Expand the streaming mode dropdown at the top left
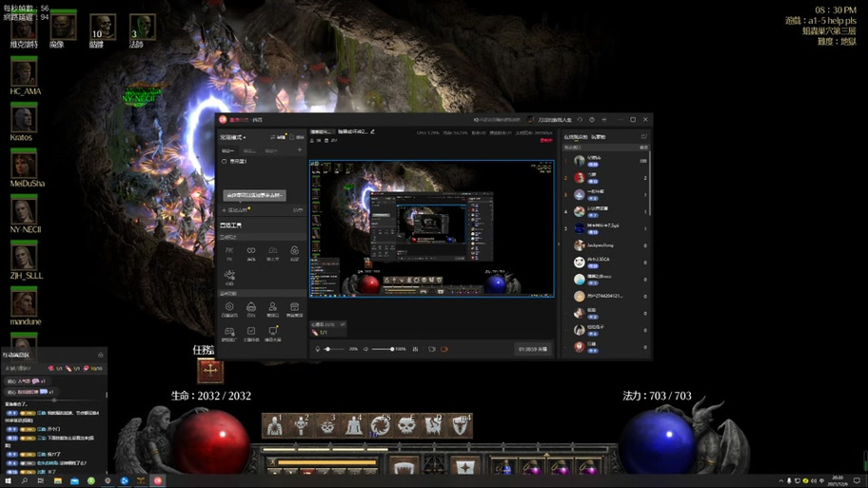Viewport: 868px width, 488px height. (232, 137)
